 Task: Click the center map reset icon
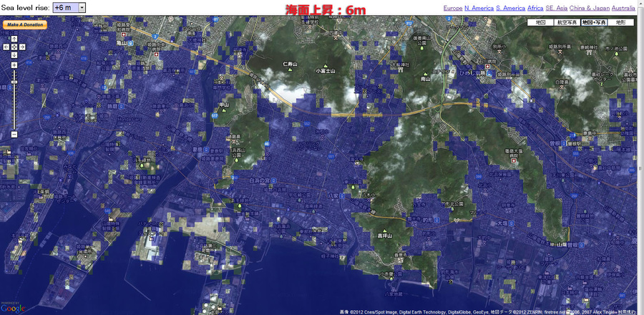pos(14,47)
